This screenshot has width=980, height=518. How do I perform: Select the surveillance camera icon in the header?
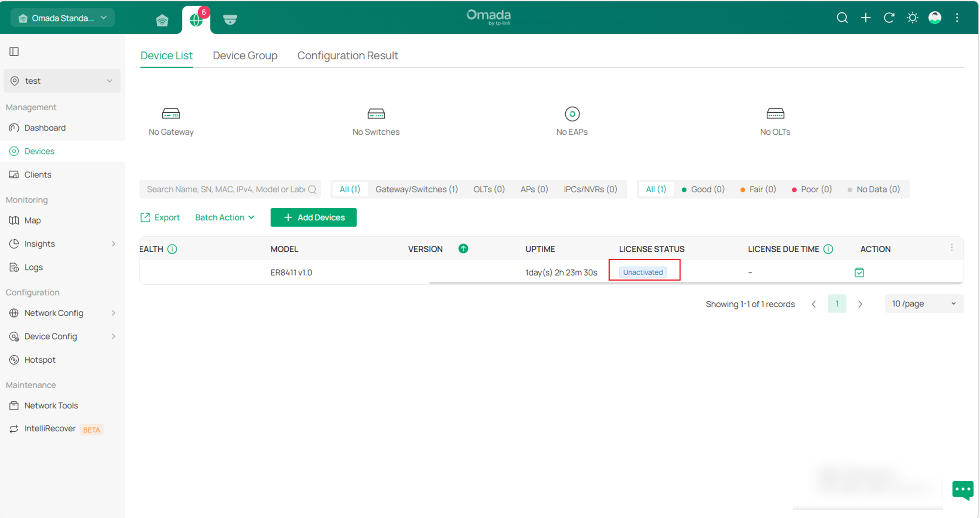pyautogui.click(x=230, y=20)
